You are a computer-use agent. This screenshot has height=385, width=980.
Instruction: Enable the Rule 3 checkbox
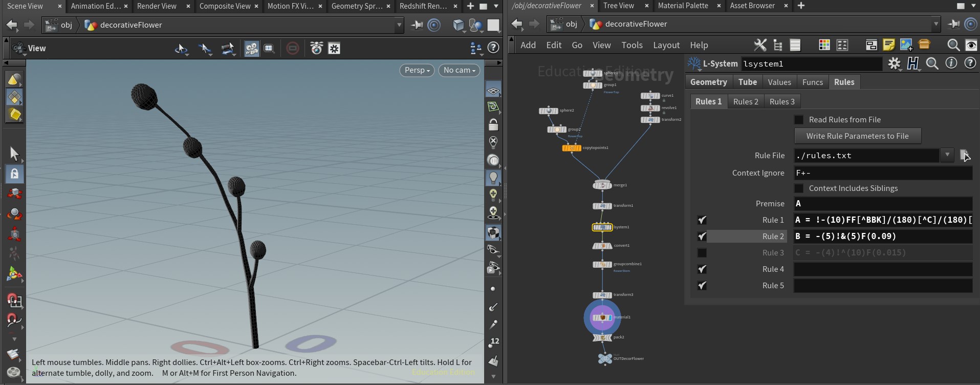[x=702, y=253]
